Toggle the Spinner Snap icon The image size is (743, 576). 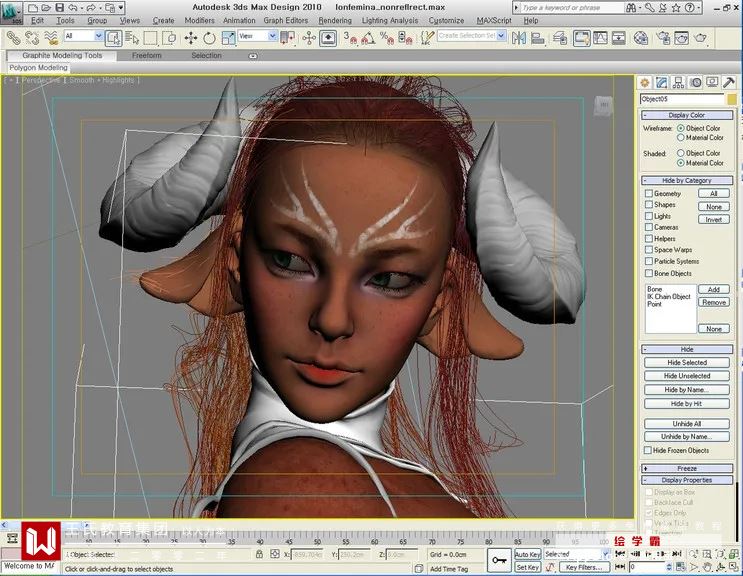pyautogui.click(x=405, y=38)
